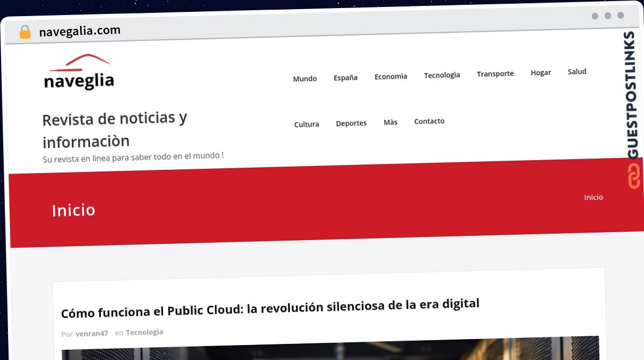644x360 pixels.
Task: Click the Inicio breadcrumb link
Action: click(x=594, y=197)
